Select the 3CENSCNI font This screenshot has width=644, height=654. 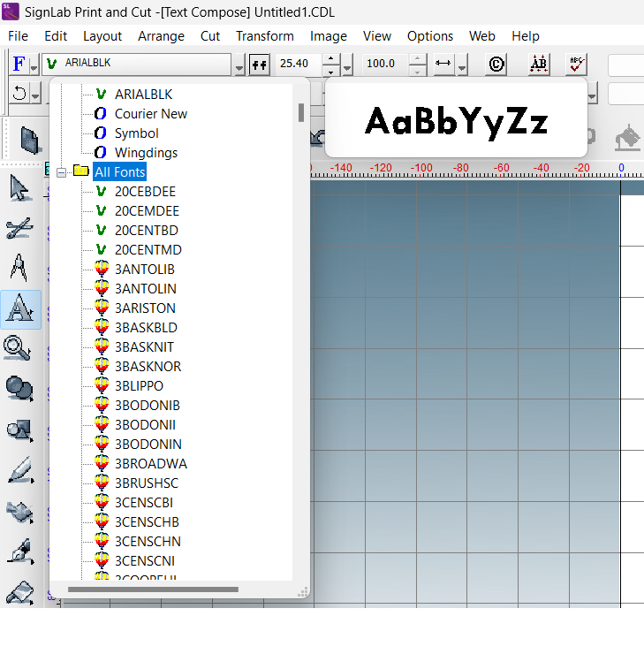[x=145, y=560]
